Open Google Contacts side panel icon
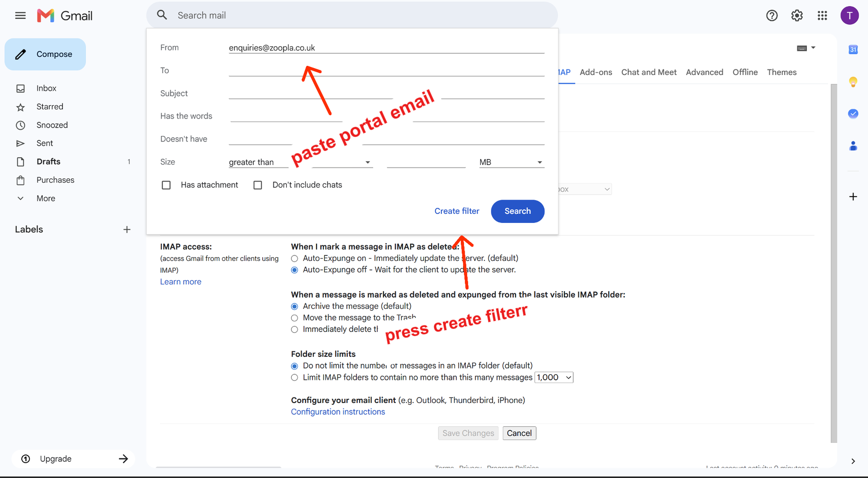The image size is (868, 478). [x=853, y=146]
